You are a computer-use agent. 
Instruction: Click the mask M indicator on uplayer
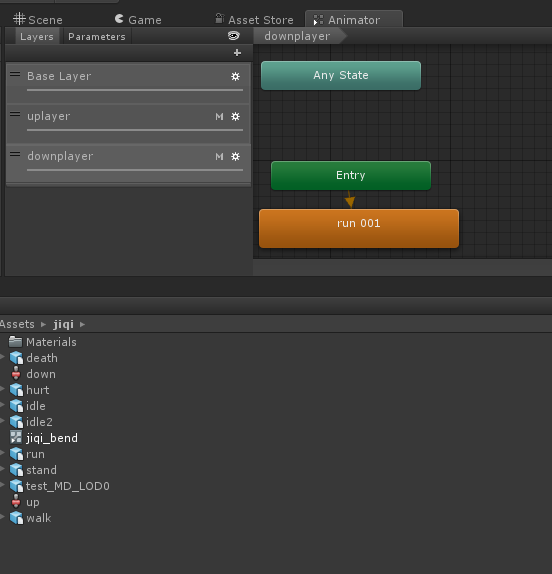219,117
